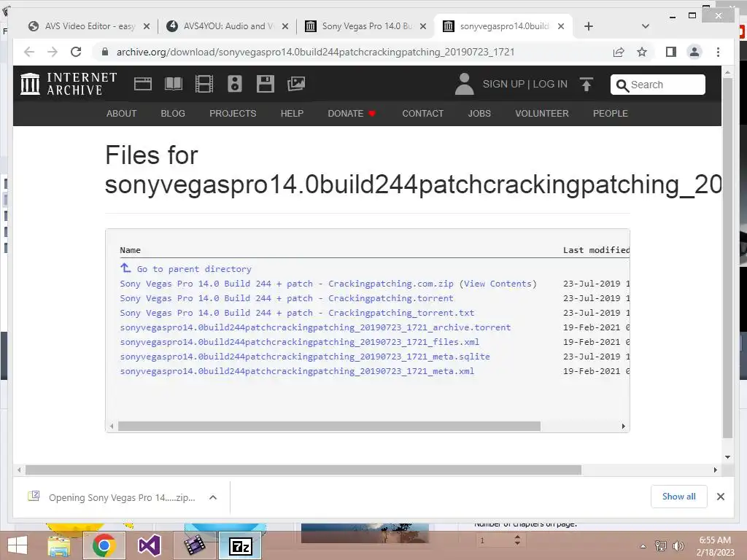Open the DONATE menu item
The height and width of the screenshot is (560, 747).
click(x=352, y=113)
